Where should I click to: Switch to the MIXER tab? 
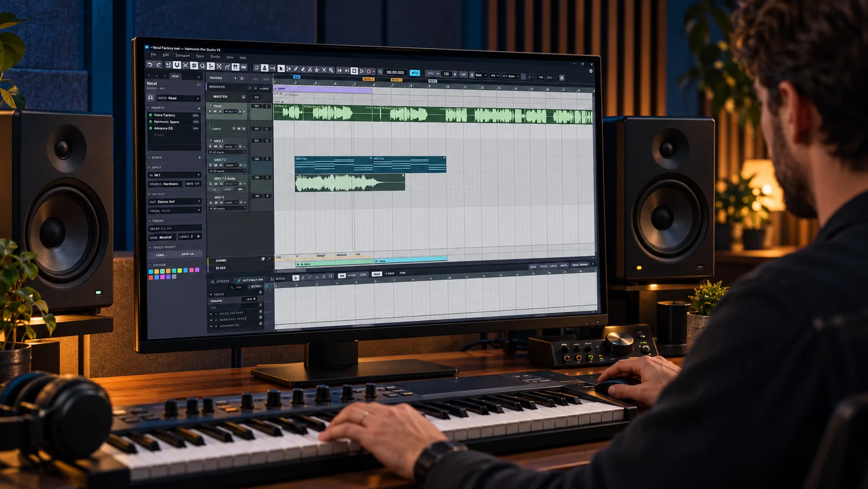tap(278, 279)
